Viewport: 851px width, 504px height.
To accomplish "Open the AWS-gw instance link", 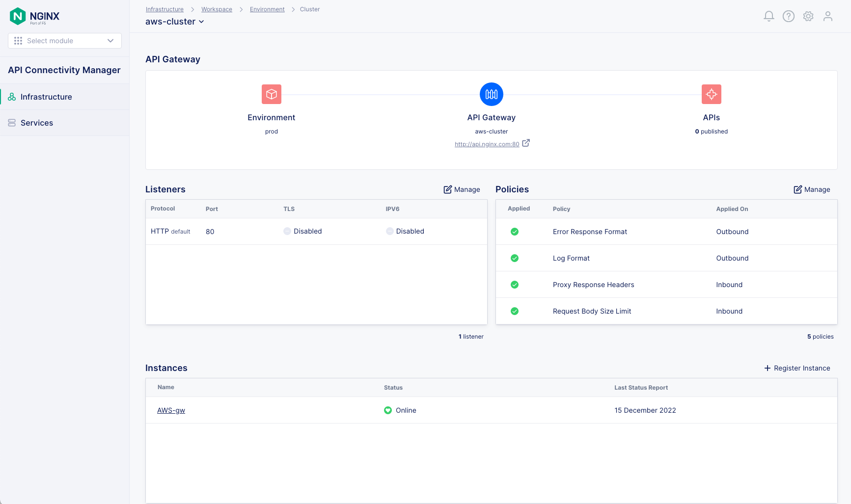I will (x=171, y=410).
